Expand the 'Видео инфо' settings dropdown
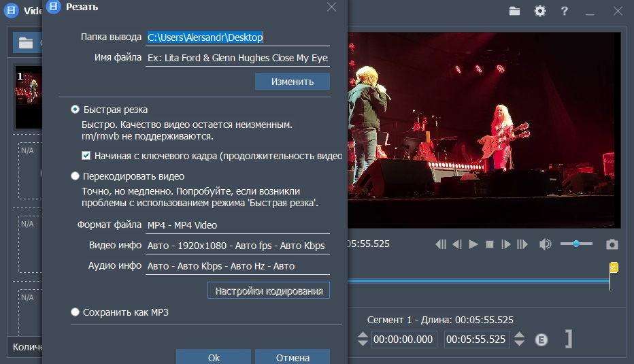 coord(237,246)
